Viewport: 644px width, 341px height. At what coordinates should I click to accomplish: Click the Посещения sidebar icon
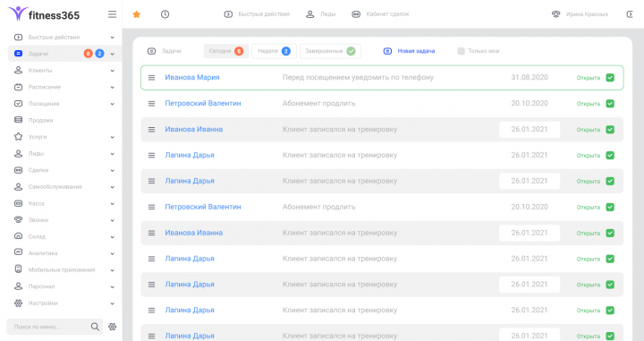pyautogui.click(x=18, y=104)
